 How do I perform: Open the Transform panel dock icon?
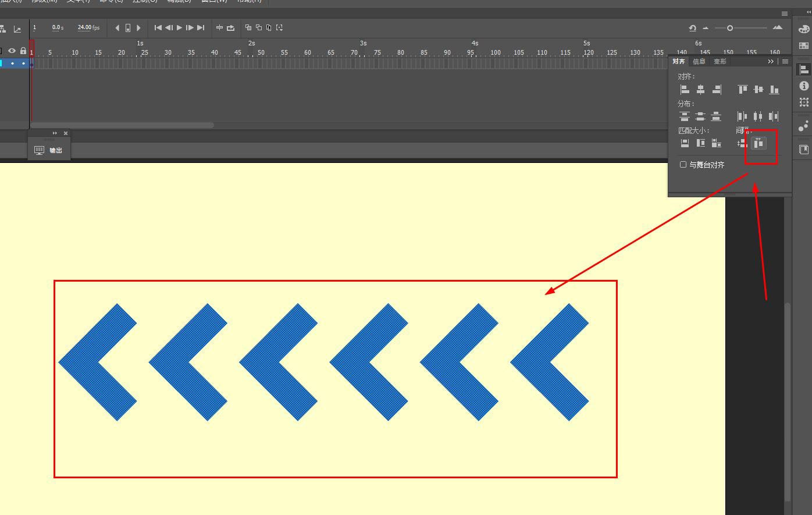[x=804, y=102]
